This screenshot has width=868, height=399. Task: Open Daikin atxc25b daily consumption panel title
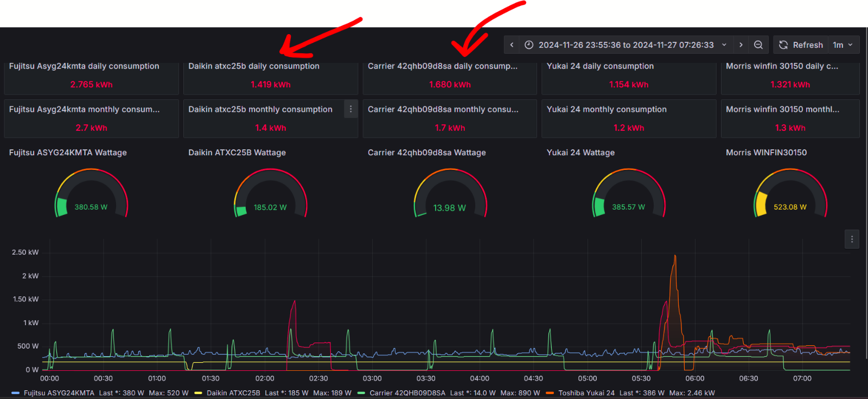pyautogui.click(x=254, y=66)
